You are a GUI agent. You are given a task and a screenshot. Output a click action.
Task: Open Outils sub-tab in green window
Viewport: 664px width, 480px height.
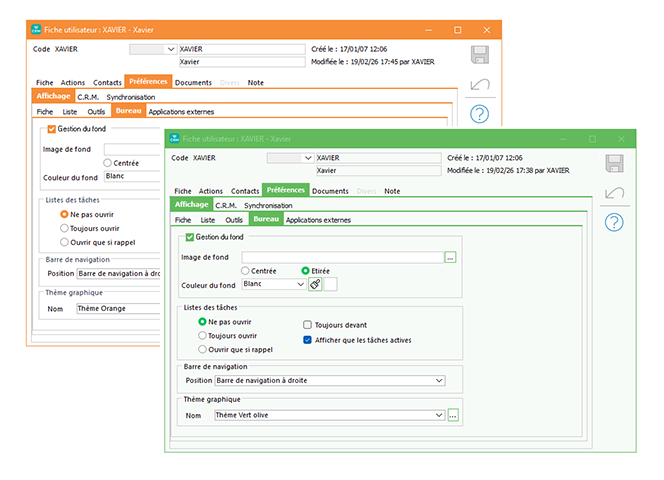tap(234, 220)
